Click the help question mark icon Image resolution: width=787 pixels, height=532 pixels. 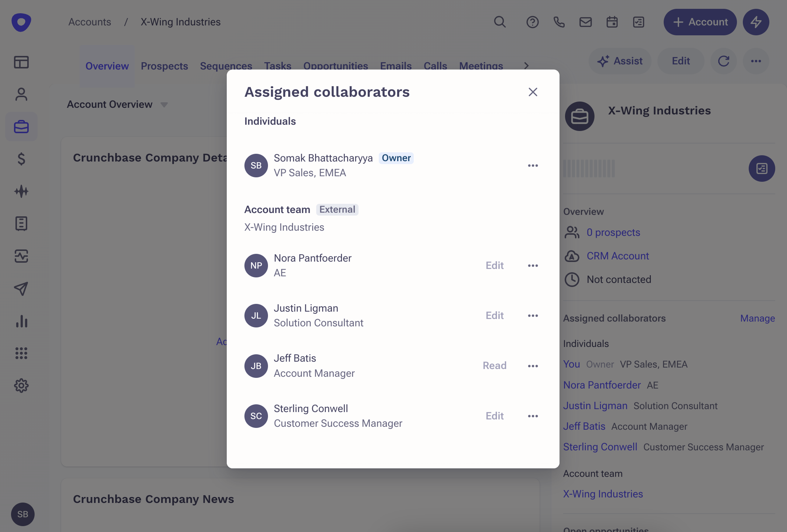click(532, 22)
